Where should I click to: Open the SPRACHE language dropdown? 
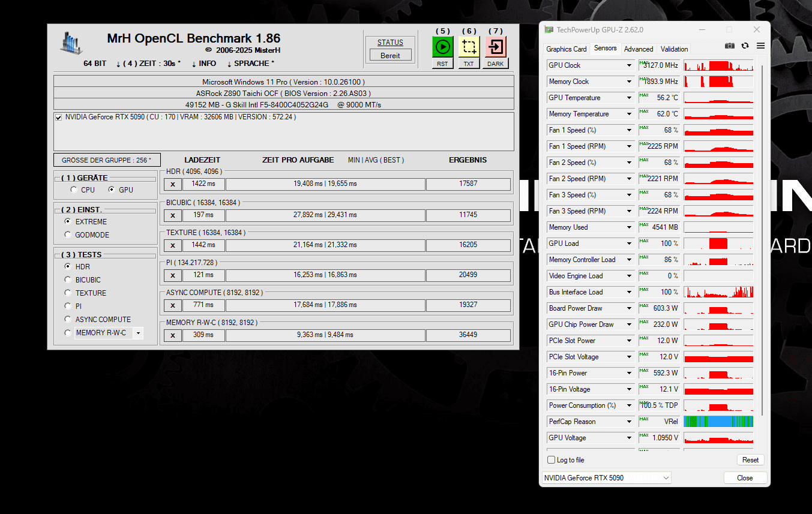click(x=251, y=64)
